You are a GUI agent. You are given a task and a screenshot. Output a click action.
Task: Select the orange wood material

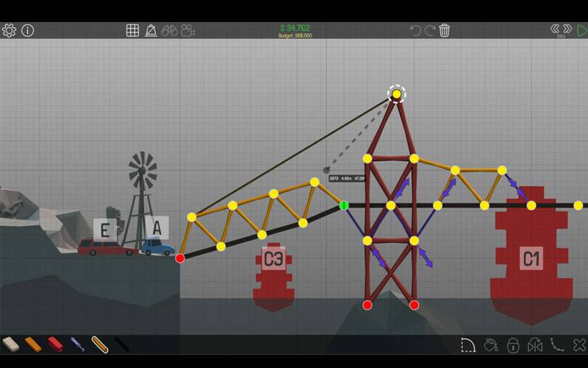pyautogui.click(x=33, y=344)
